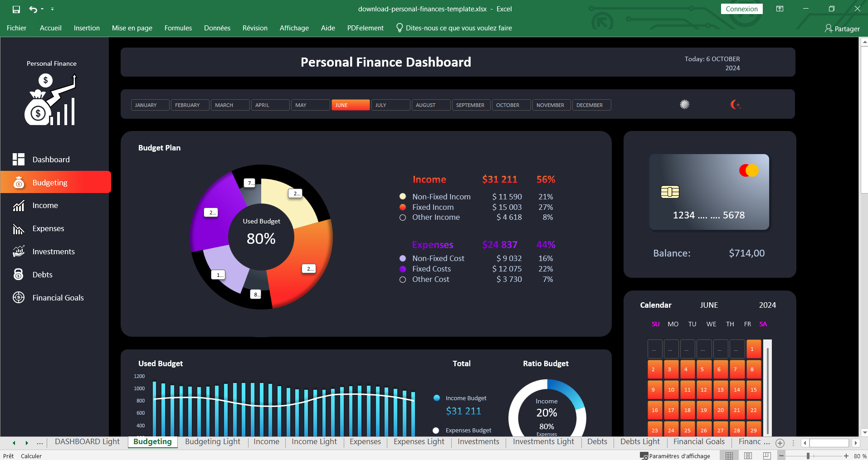Open the Révision ribbon tab
868x460 pixels.
pyautogui.click(x=255, y=28)
